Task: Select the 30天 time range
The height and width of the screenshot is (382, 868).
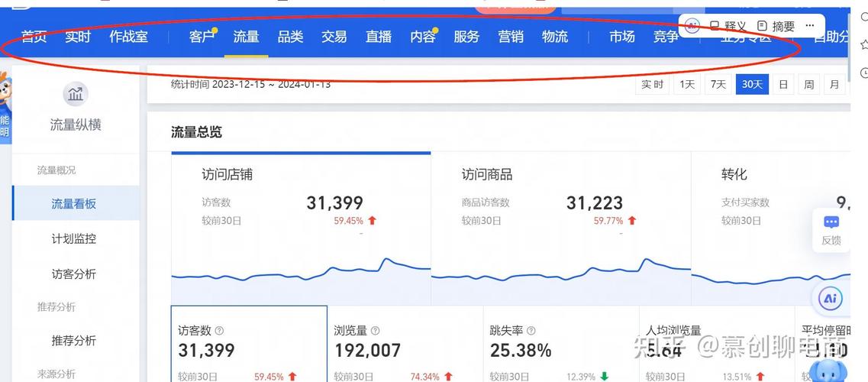Action: click(752, 85)
